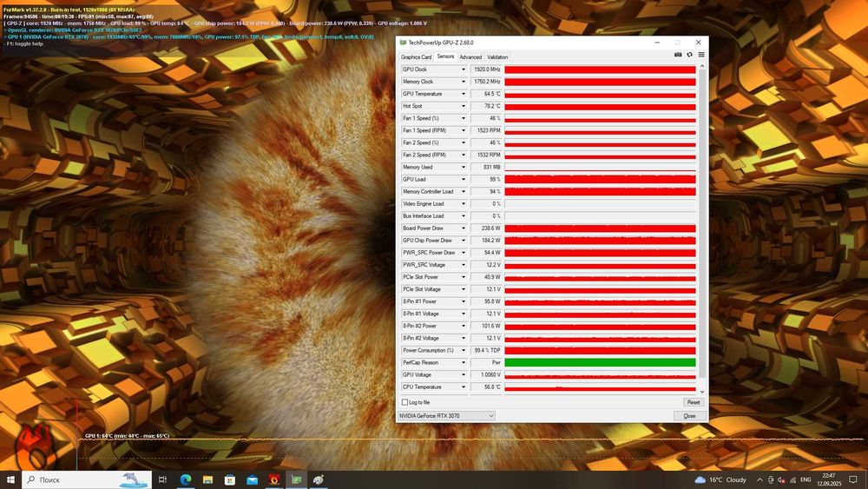Open the Board Power Draw dropdown

464,228
